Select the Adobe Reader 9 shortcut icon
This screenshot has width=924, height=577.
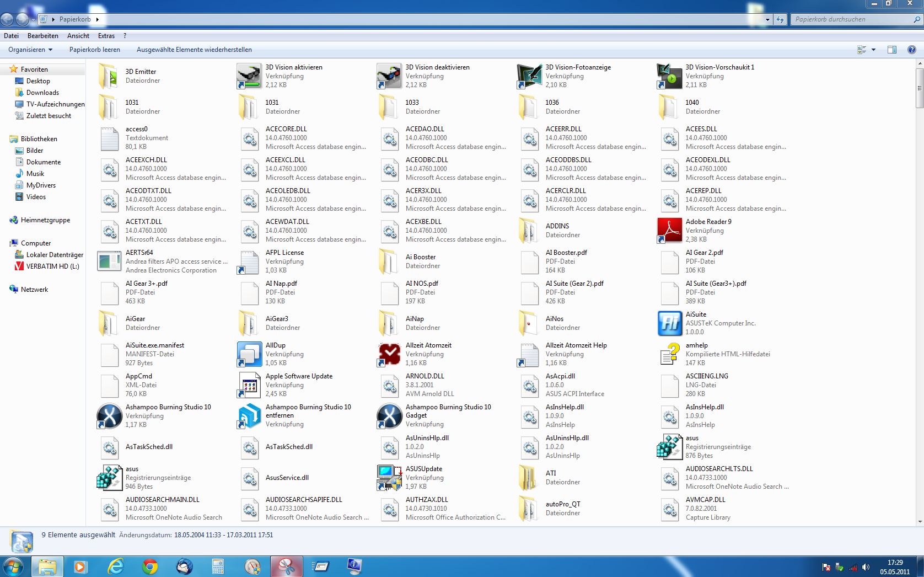669,231
